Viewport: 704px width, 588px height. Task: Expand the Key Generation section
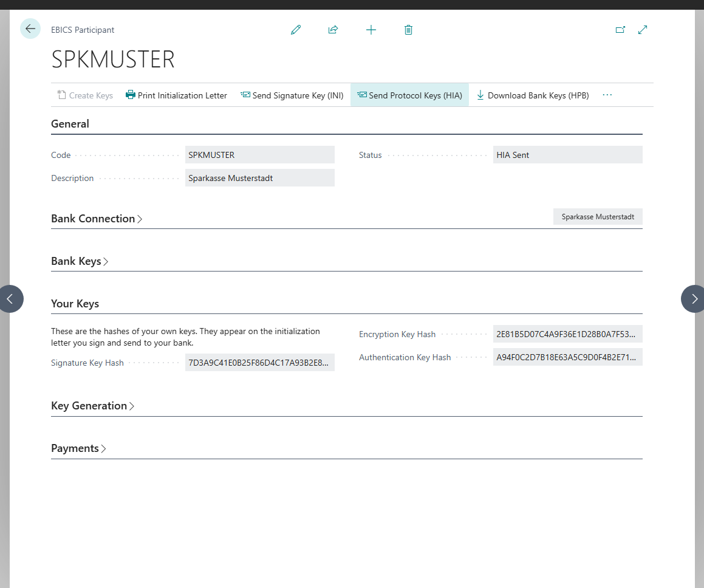tap(92, 406)
